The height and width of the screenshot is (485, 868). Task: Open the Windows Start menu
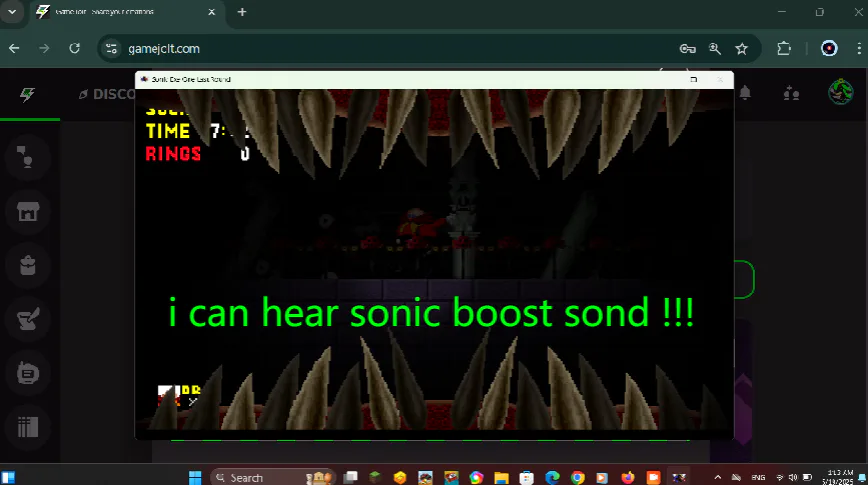pyautogui.click(x=195, y=477)
